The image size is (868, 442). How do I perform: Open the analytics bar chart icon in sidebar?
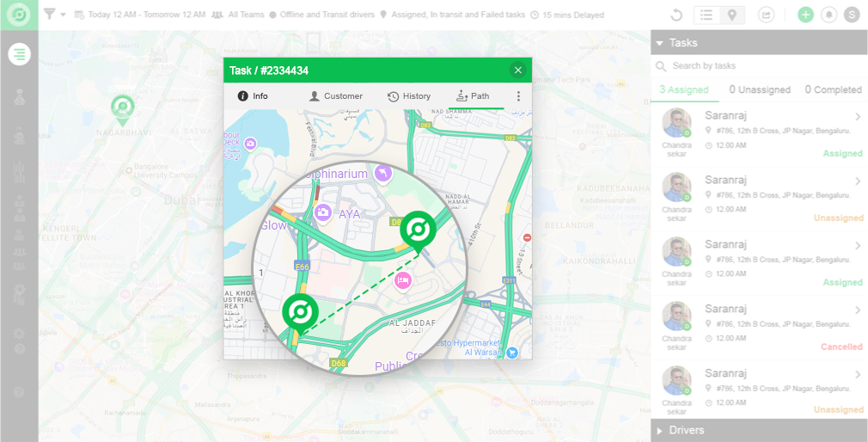pyautogui.click(x=20, y=172)
